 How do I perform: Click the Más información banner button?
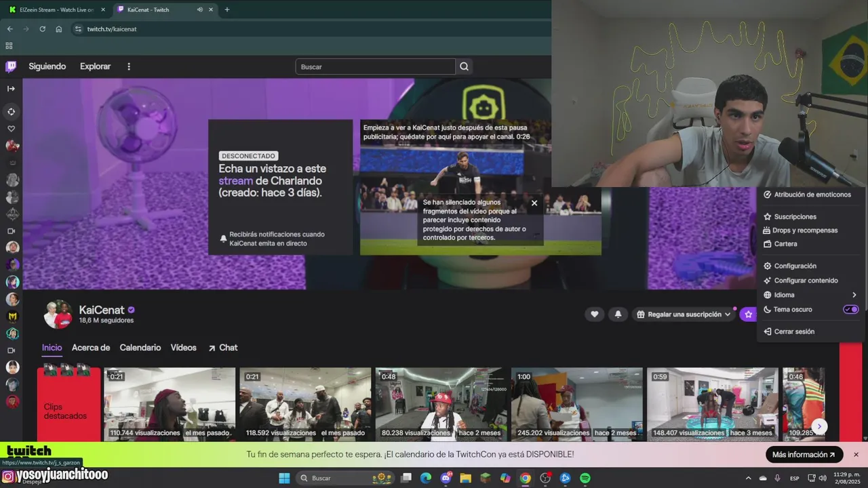(x=804, y=455)
